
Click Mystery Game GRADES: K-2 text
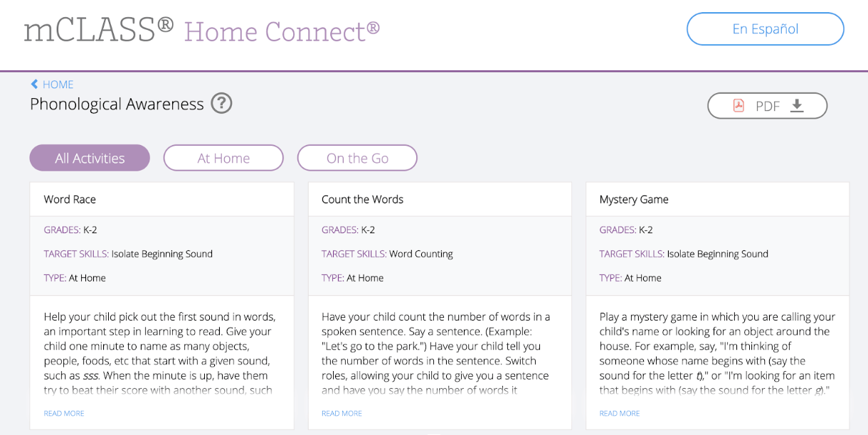626,230
